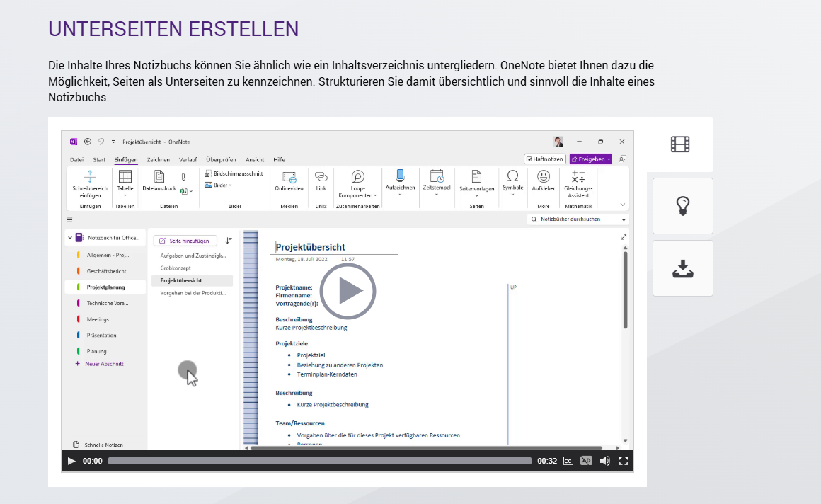Open the Überprüfen ribbon tab

click(221, 160)
